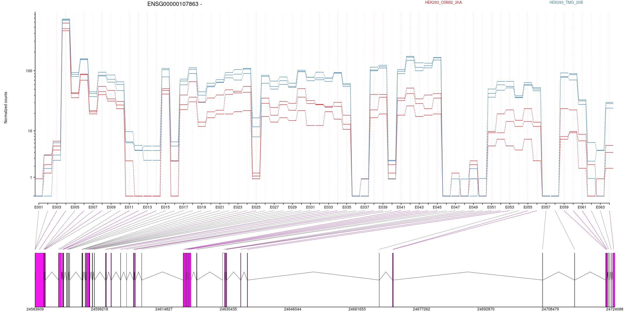The width and height of the screenshot is (644, 322).
Task: Click exon label E049
Action: [x=473, y=207]
